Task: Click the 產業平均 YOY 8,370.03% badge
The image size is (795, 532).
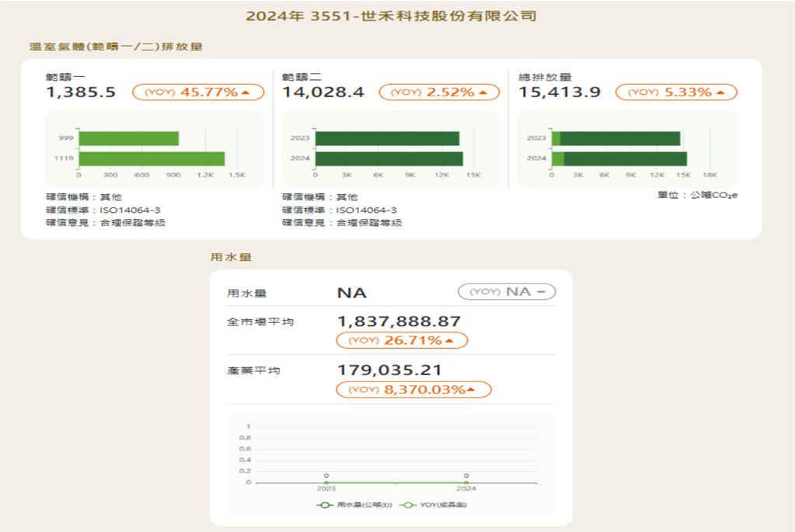Action: 413,390
